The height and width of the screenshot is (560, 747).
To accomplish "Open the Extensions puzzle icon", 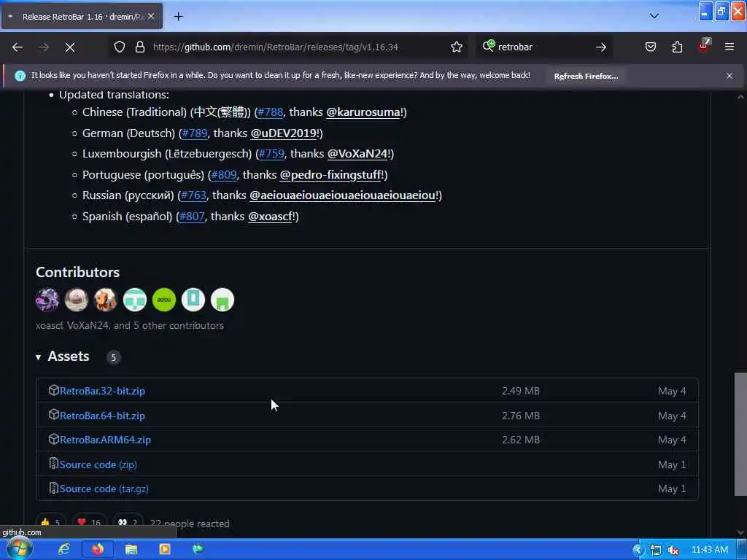I will point(677,47).
